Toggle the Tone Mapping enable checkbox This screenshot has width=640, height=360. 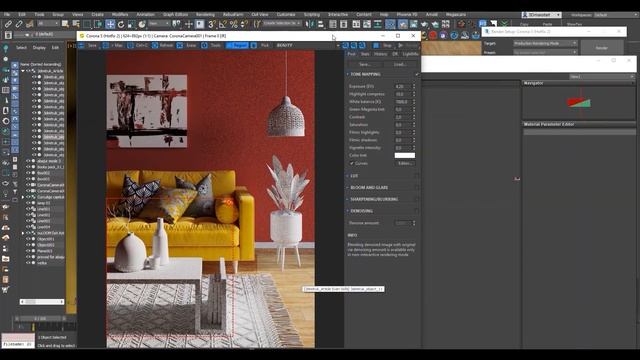(417, 74)
